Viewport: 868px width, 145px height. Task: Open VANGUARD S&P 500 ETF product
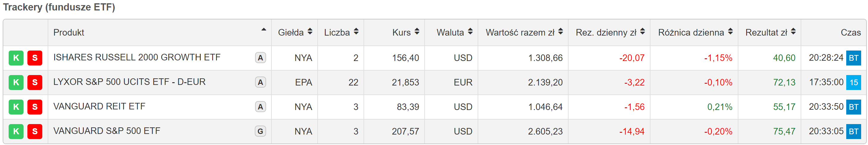click(107, 131)
